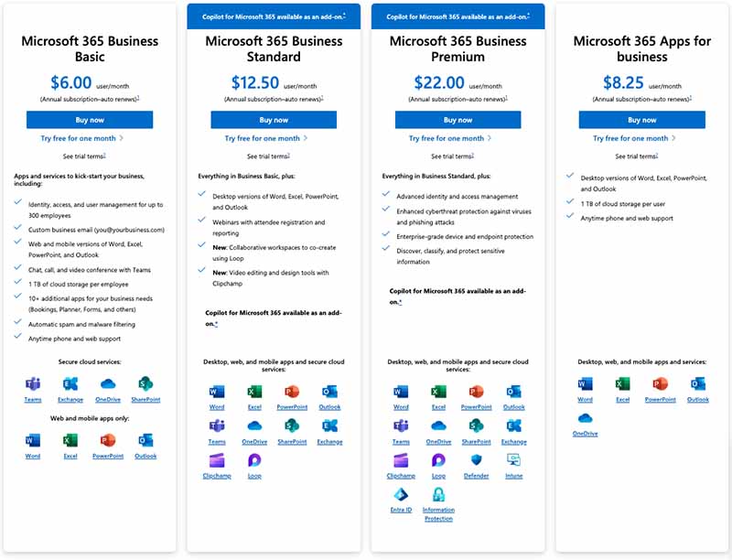The image size is (732, 560).
Task: Open the SharePoint icon in Business Basic
Action: (x=145, y=384)
